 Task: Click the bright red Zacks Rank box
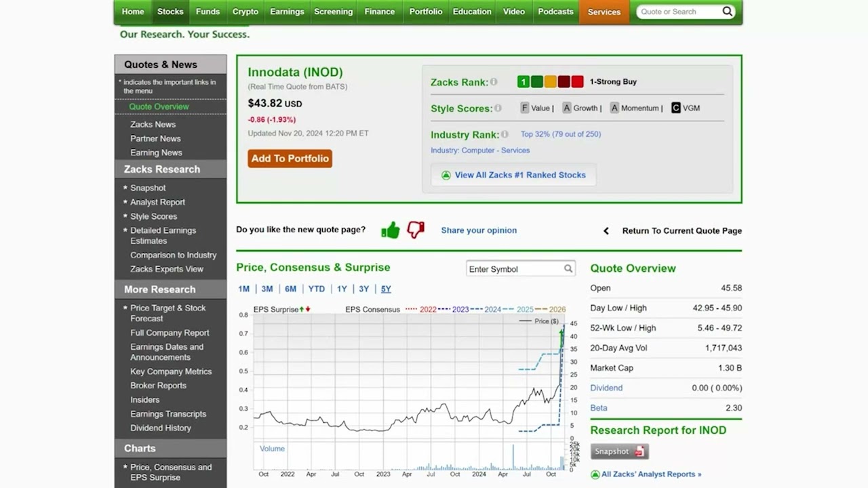[x=578, y=81]
